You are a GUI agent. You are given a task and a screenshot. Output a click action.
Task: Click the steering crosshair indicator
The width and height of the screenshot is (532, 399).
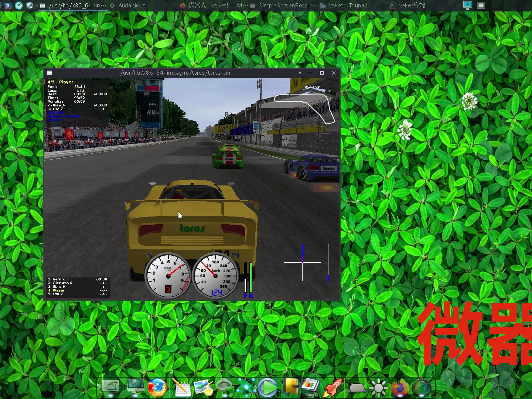(303, 262)
